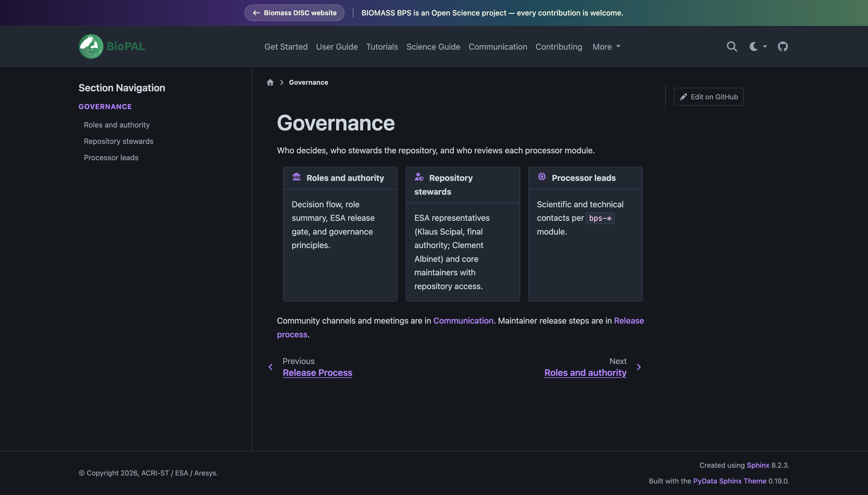Image resolution: width=868 pixels, height=495 pixels.
Task: Go to next page Roles and authority
Action: (x=585, y=373)
